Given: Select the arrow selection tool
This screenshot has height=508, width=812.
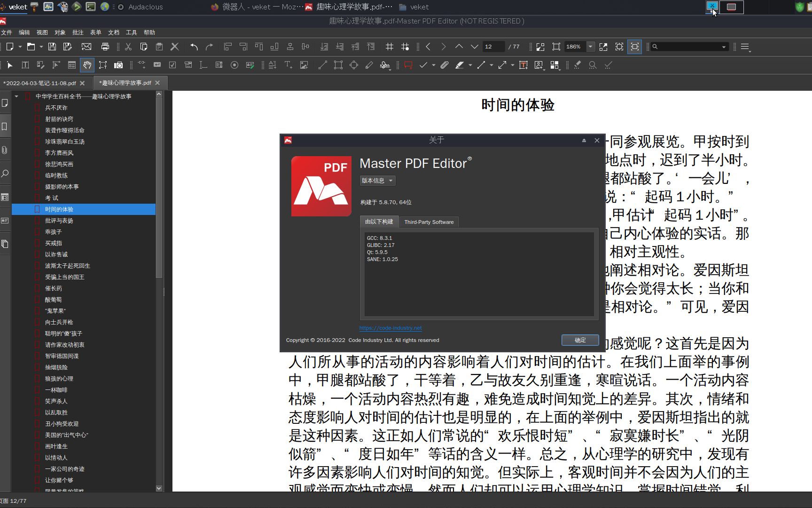Looking at the screenshot, I should point(10,65).
